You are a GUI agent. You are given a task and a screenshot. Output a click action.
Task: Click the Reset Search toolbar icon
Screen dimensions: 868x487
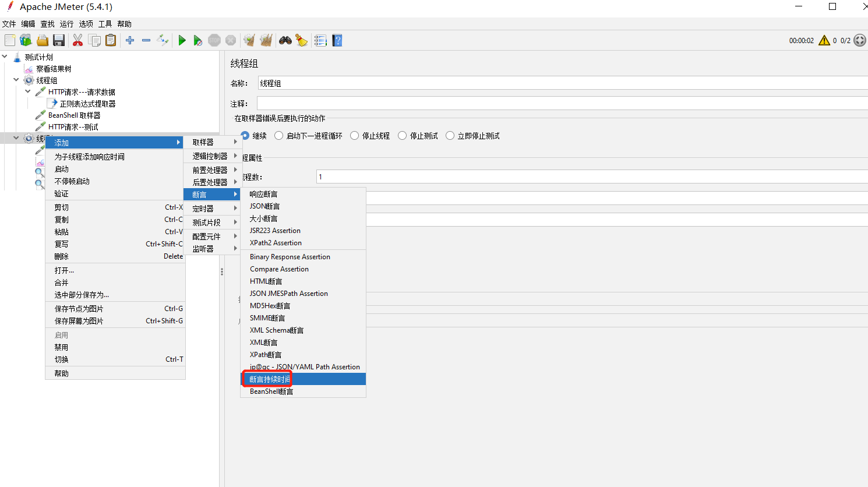tap(302, 40)
